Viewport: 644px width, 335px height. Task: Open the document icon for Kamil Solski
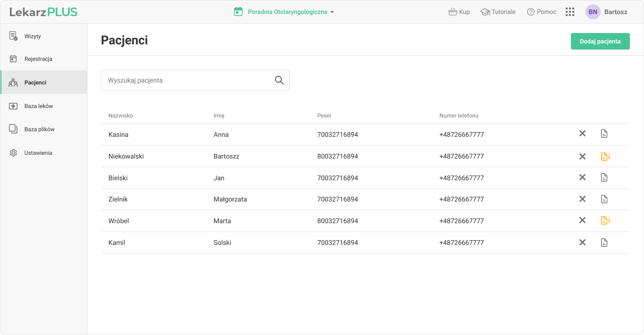(x=604, y=243)
